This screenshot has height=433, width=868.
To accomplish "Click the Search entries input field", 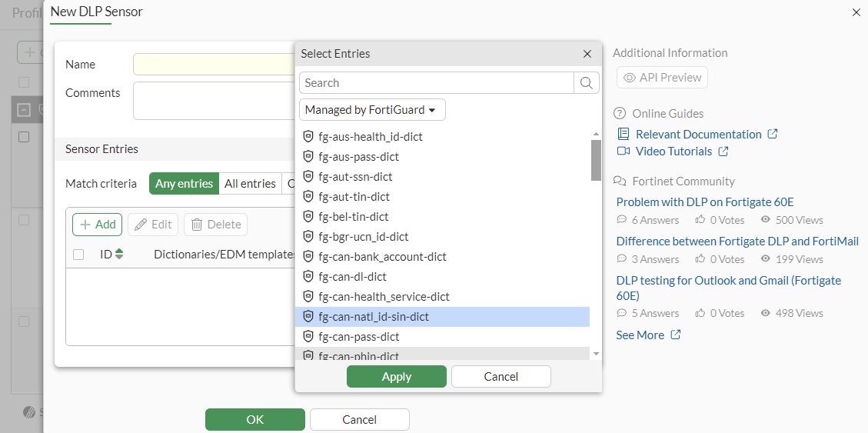I will 437,83.
